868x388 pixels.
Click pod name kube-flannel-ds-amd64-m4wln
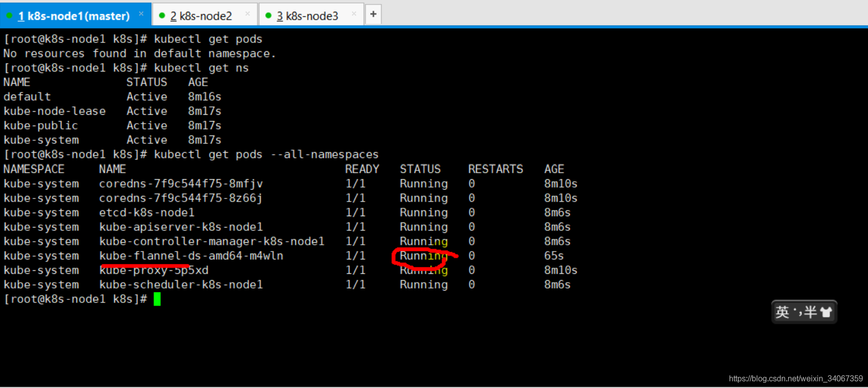pos(191,256)
